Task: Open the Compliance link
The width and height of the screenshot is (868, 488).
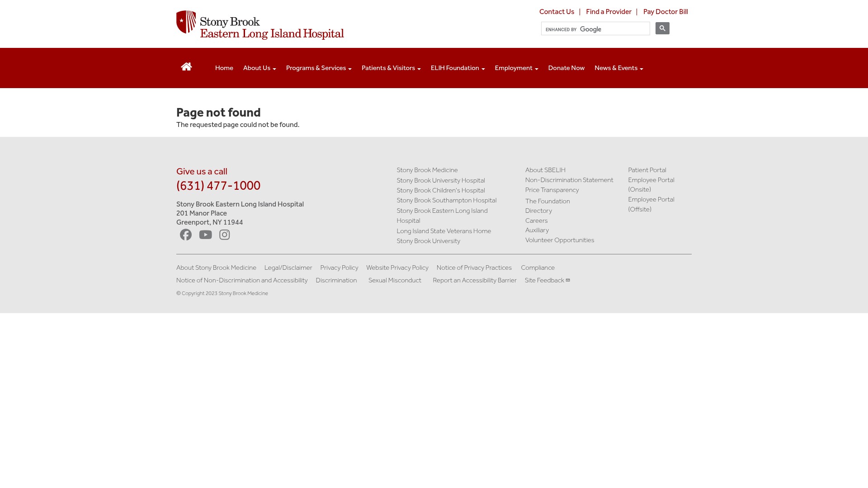Action: (x=538, y=267)
